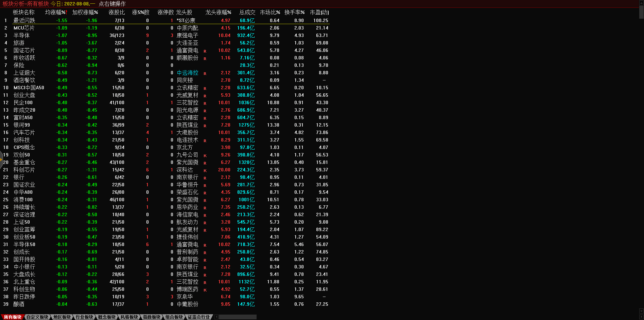Click the R marker beside 通富微电 in 国证芯片 row
The width and height of the screenshot is (644, 320).
click(205, 51)
